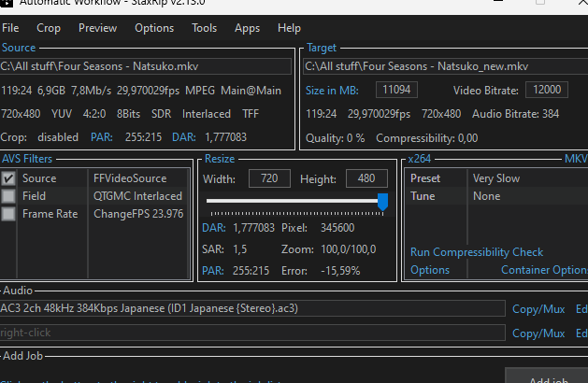
Task: Click the Video Bitrate value field
Action: tap(546, 90)
